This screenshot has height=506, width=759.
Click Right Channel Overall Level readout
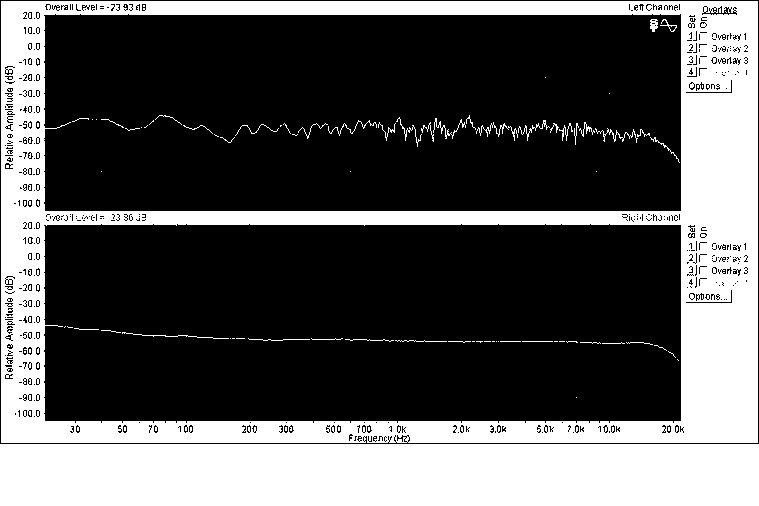96,217
